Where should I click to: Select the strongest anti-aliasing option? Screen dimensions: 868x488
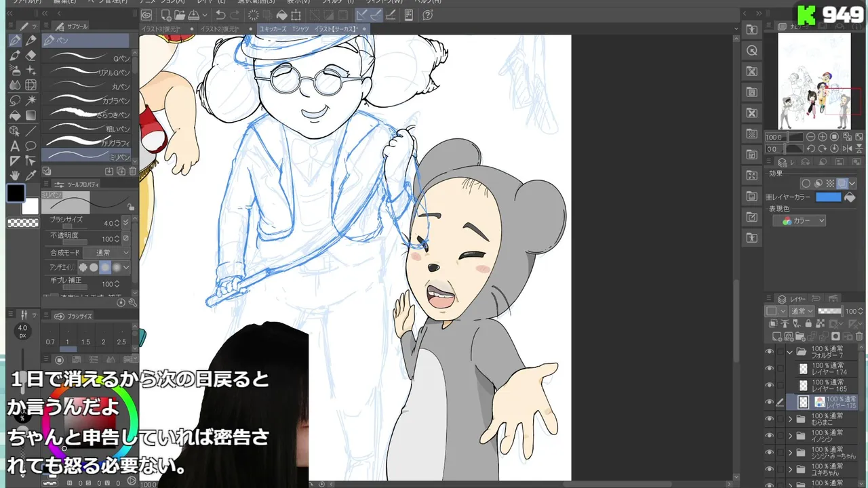(117, 268)
